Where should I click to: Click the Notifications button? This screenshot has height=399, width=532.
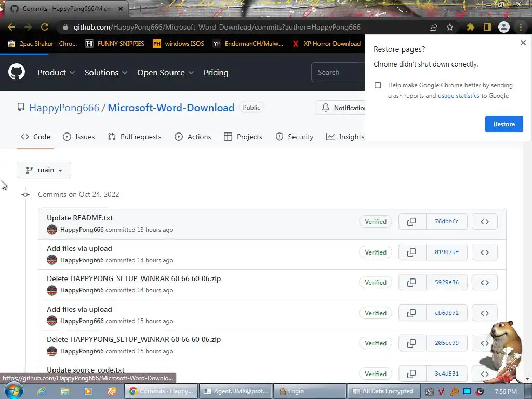point(340,108)
